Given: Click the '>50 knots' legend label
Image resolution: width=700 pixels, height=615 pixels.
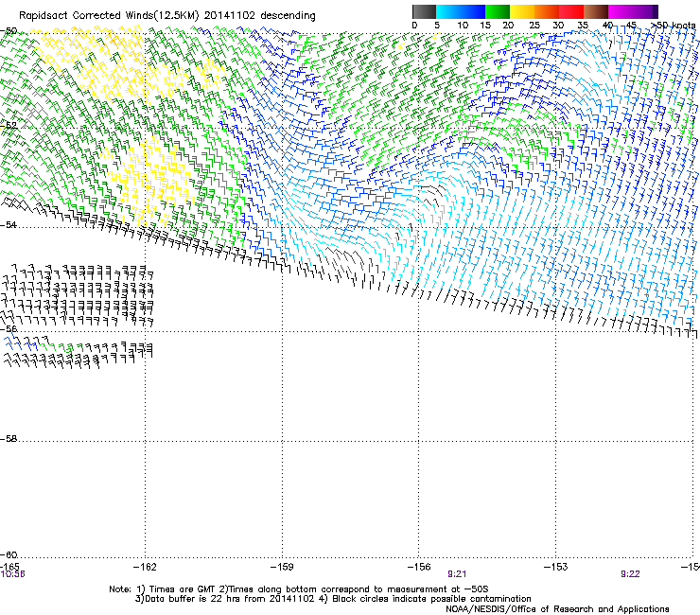Looking at the screenshot, I should [x=674, y=26].
